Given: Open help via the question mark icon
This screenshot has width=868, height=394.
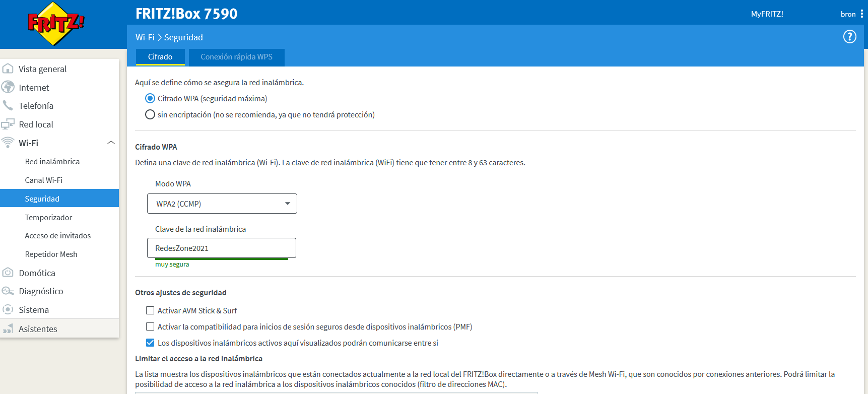Looking at the screenshot, I should coord(849,37).
